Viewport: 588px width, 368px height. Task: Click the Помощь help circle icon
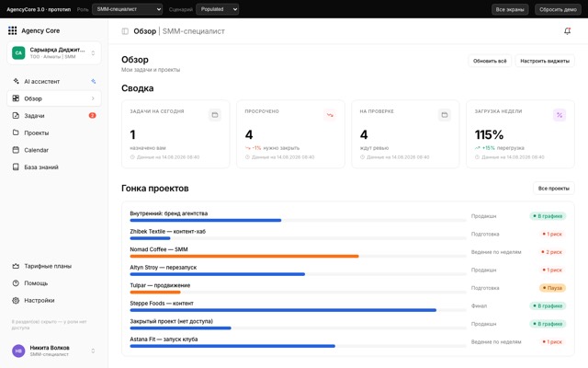[x=16, y=283]
